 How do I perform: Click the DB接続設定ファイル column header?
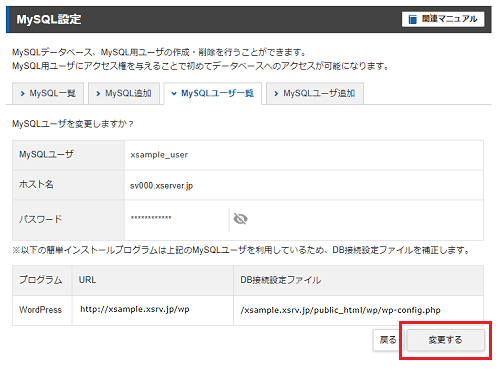click(x=359, y=280)
